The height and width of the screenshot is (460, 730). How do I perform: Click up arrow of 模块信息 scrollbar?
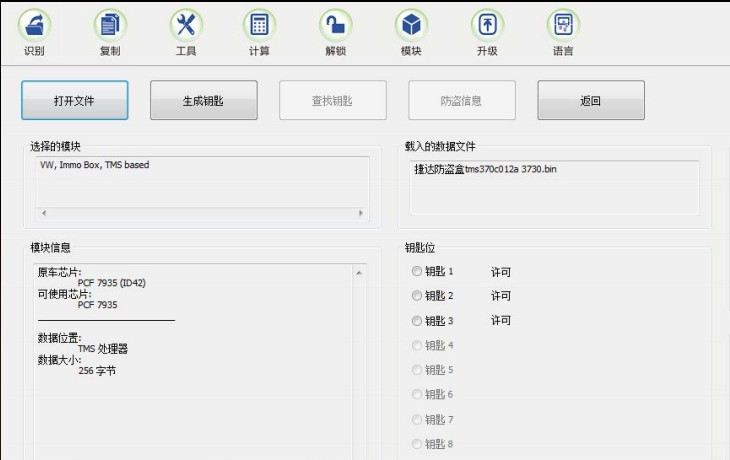359,273
